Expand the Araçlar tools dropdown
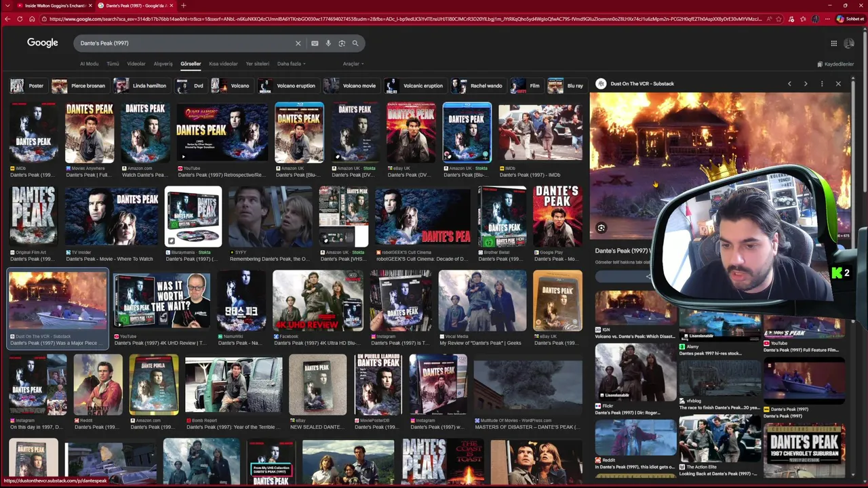The width and height of the screenshot is (868, 488). 353,64
